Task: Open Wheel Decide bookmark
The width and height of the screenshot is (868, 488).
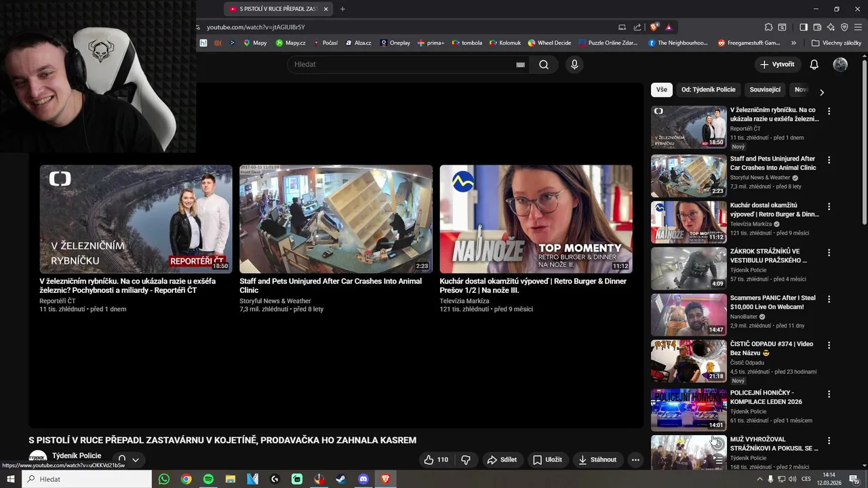Action: point(549,43)
